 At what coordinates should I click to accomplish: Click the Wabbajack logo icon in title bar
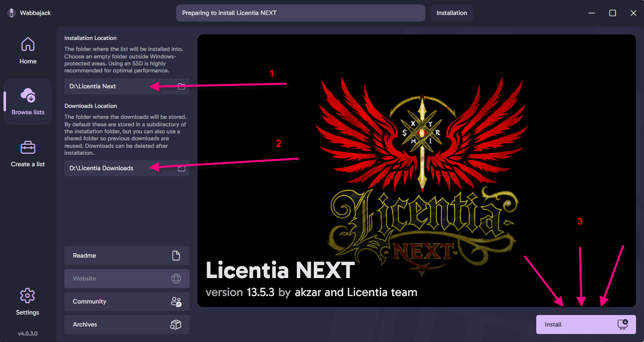[x=11, y=13]
